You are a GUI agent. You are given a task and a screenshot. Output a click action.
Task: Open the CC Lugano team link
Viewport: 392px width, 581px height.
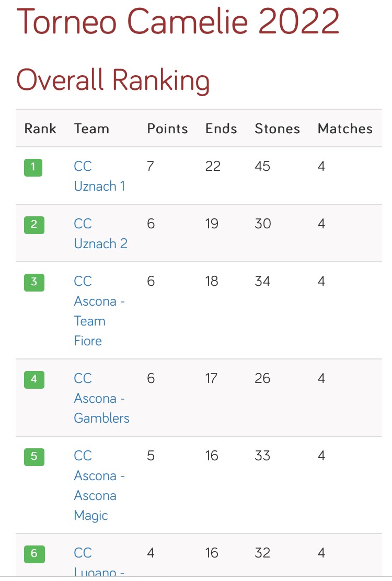tap(99, 561)
